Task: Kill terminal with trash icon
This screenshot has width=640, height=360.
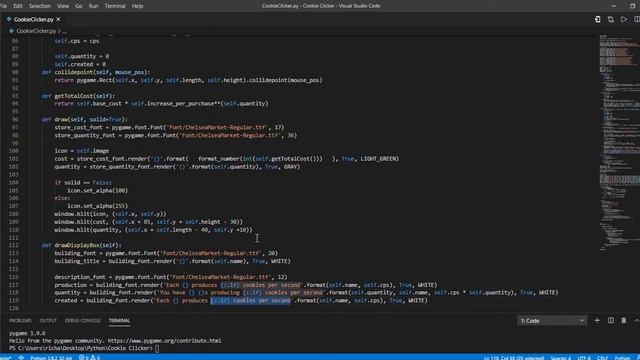Action: point(624,320)
